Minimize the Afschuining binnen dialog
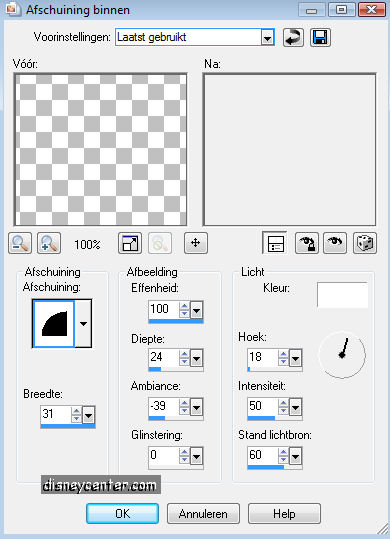 click(x=312, y=10)
